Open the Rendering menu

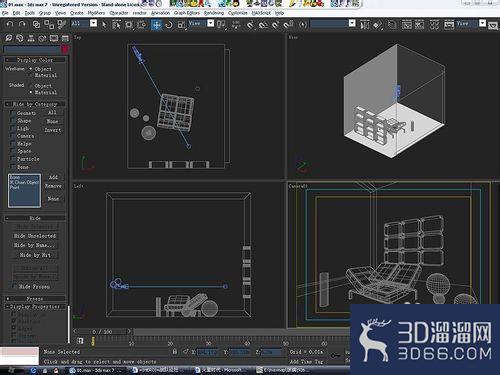pyautogui.click(x=214, y=13)
